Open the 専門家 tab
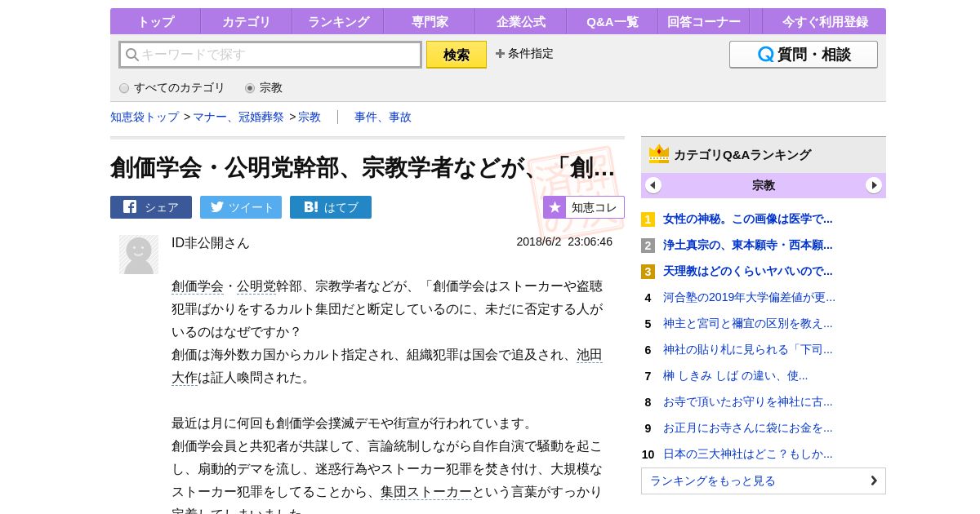980x514 pixels. point(429,22)
